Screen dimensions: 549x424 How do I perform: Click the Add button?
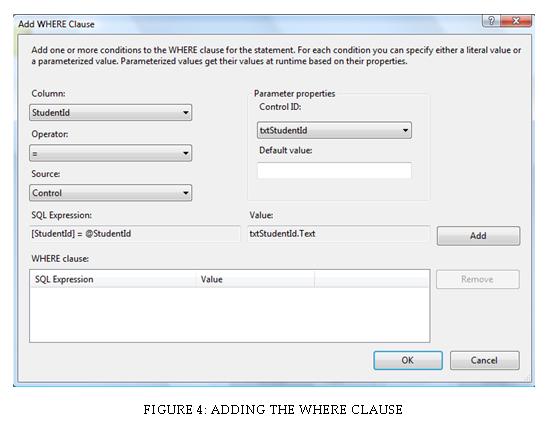[478, 236]
